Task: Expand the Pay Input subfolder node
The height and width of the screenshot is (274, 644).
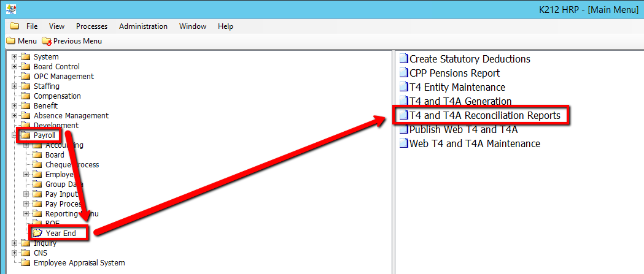Action: point(26,194)
